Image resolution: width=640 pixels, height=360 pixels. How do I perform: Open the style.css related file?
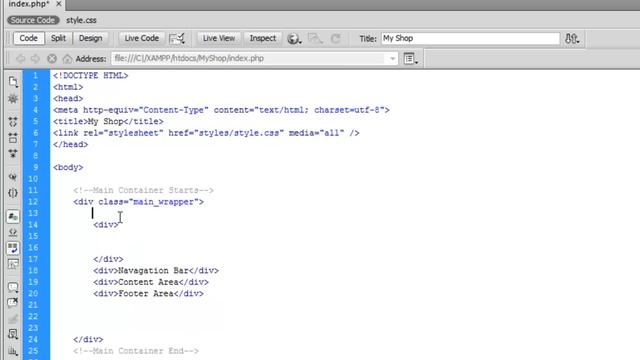[81, 20]
